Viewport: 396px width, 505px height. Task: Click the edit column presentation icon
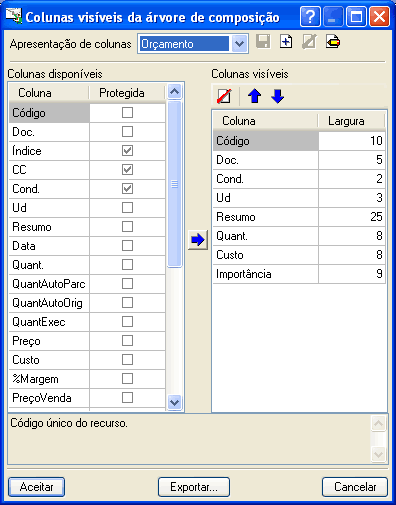pos(309,42)
